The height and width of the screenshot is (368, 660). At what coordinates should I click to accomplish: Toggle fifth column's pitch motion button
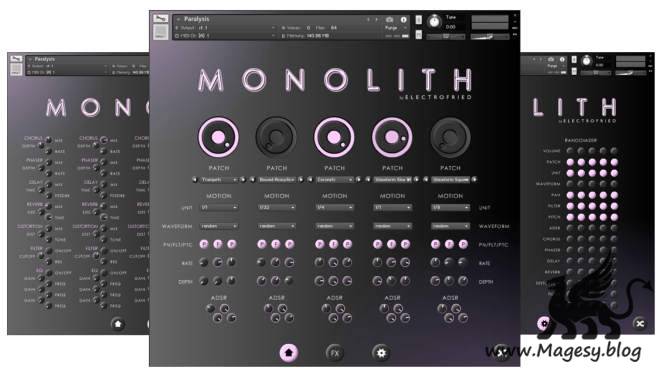[x=463, y=244]
